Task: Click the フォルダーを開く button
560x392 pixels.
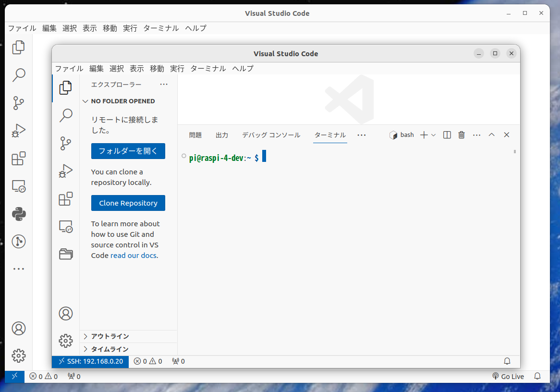Action: [128, 151]
